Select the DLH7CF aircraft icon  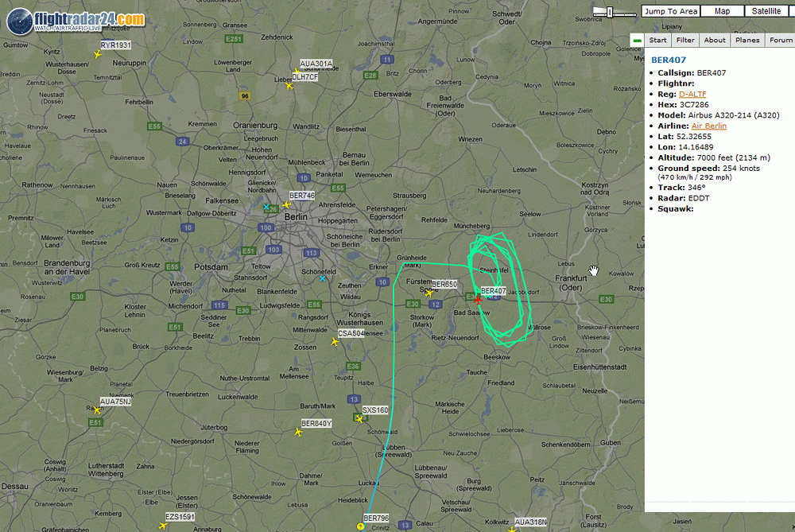point(289,86)
